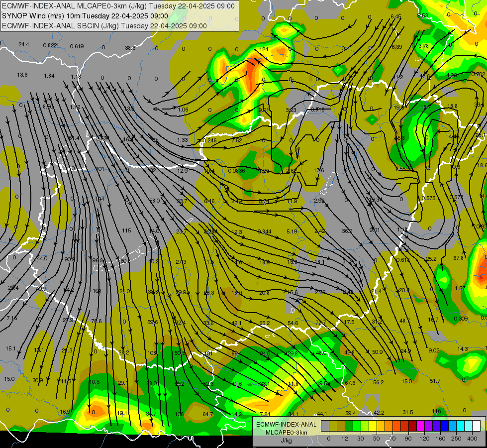The image size is (487, 448).
Task: Click the legend scale label 90
Action: click(x=408, y=439)
